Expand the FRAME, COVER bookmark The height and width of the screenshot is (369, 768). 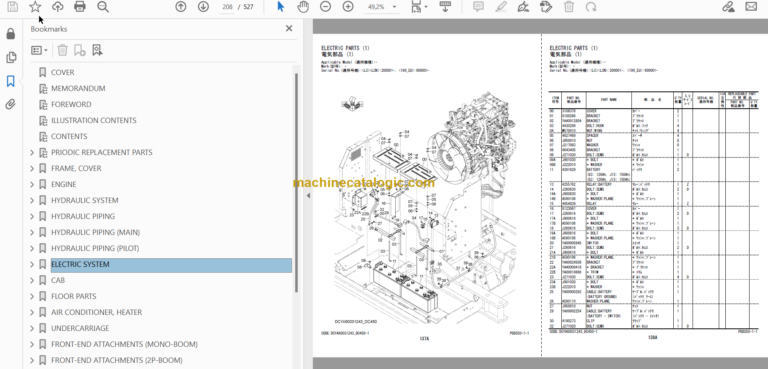coord(32,169)
